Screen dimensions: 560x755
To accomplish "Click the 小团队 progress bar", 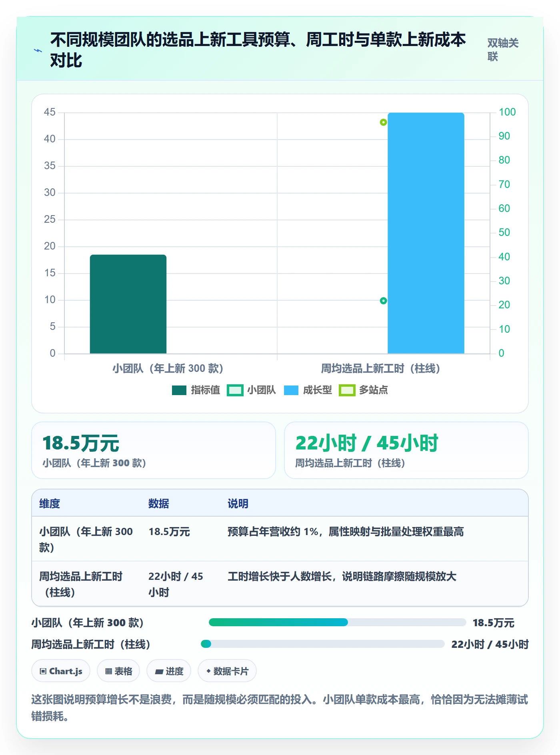I will click(337, 622).
